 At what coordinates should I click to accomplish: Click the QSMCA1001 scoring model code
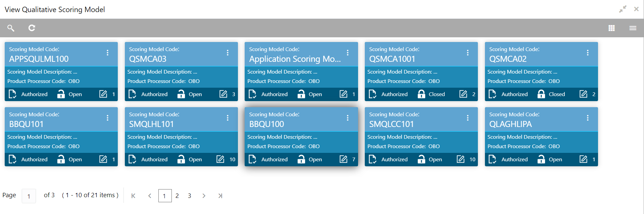coord(392,59)
